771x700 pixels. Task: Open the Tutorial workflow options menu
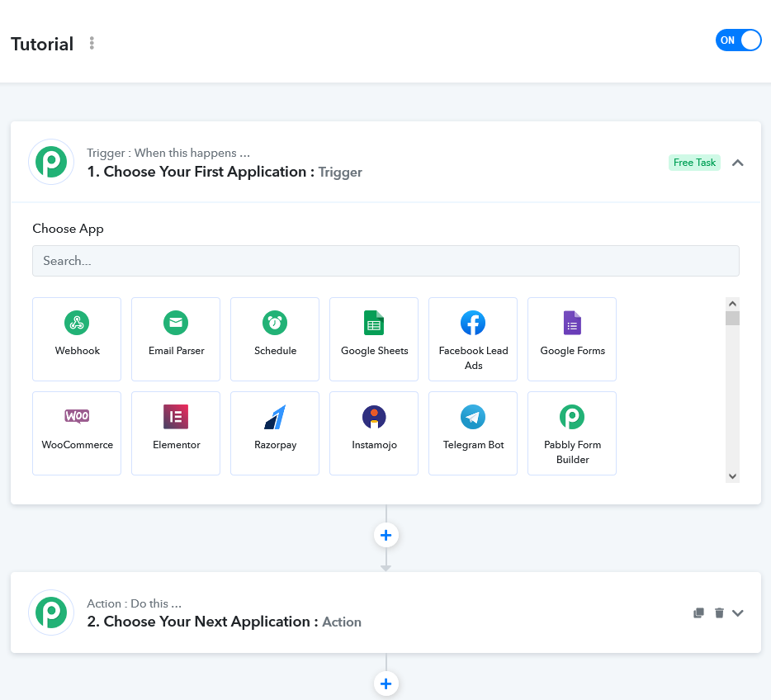(92, 43)
